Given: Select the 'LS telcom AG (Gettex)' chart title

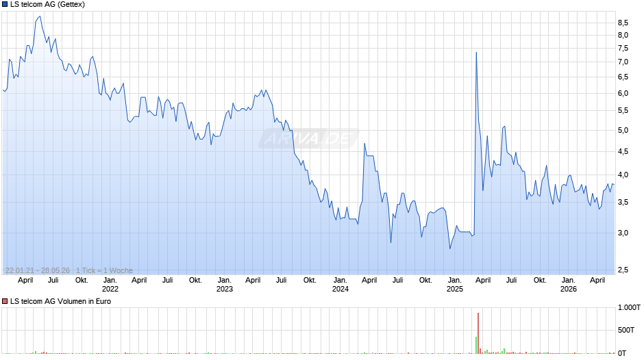Looking at the screenshot, I should pos(48,5).
